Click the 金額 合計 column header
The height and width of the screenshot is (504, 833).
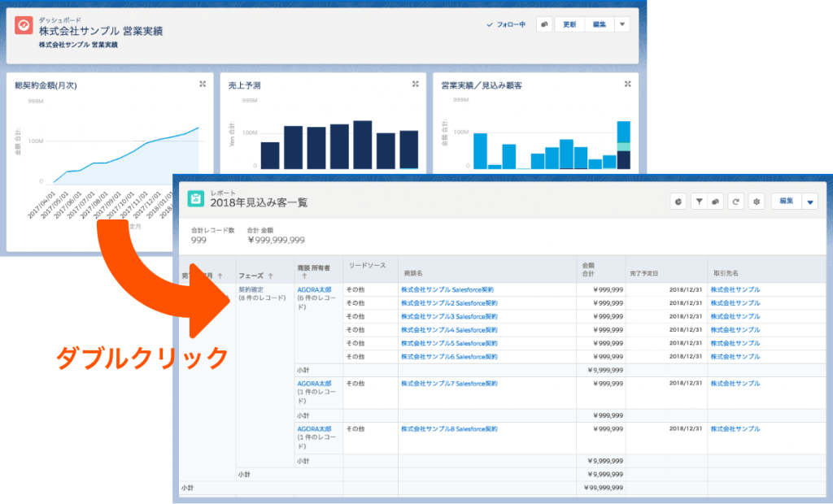588,269
